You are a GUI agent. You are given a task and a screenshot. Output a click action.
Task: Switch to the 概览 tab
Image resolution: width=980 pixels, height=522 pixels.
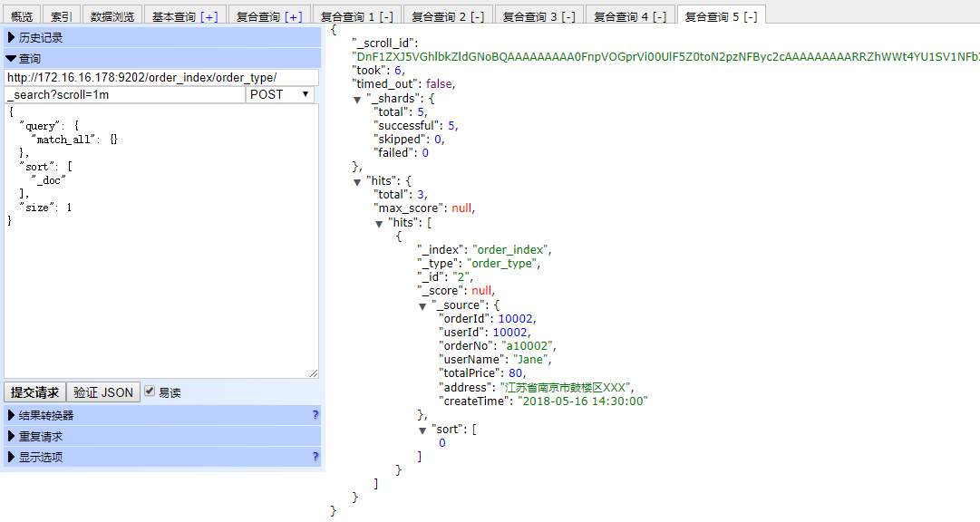[x=22, y=16]
